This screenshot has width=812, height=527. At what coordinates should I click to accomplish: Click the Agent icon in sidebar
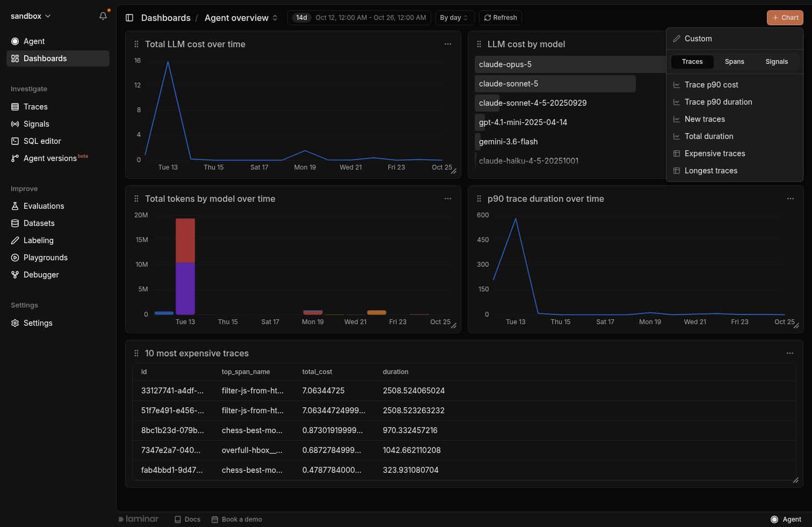[15, 41]
